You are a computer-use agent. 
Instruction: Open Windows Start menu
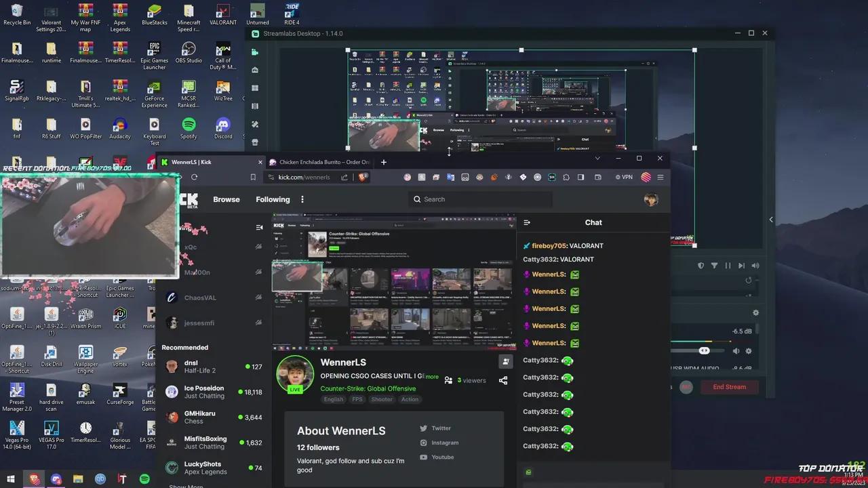(11, 479)
